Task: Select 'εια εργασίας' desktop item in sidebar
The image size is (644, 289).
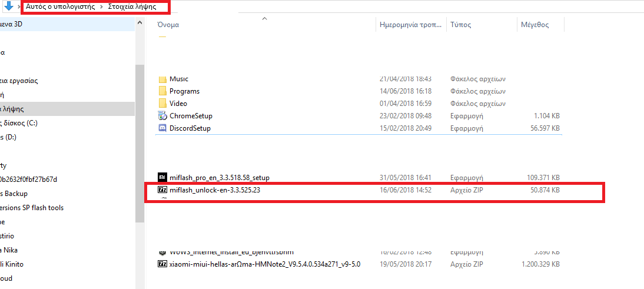Action: tap(19, 81)
